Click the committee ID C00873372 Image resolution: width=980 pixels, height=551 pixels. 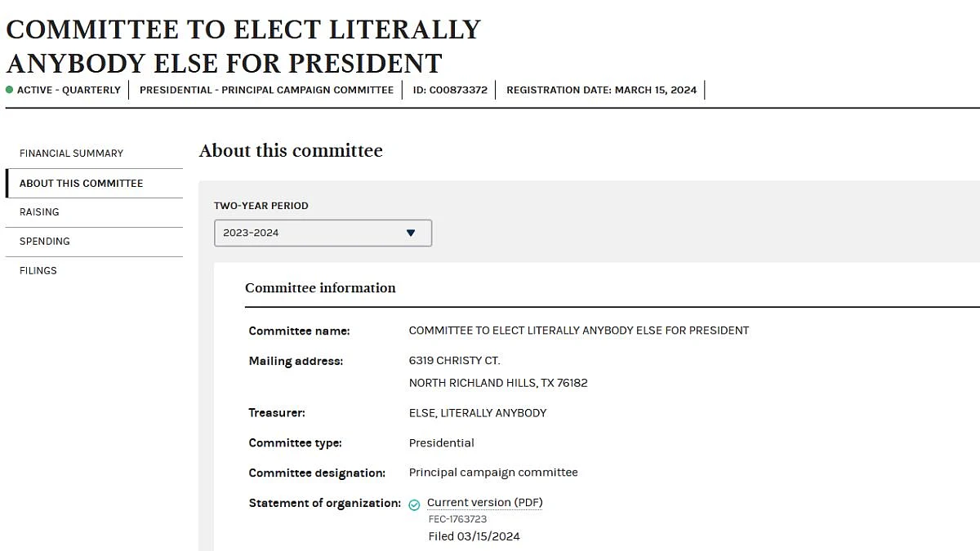[x=450, y=90]
